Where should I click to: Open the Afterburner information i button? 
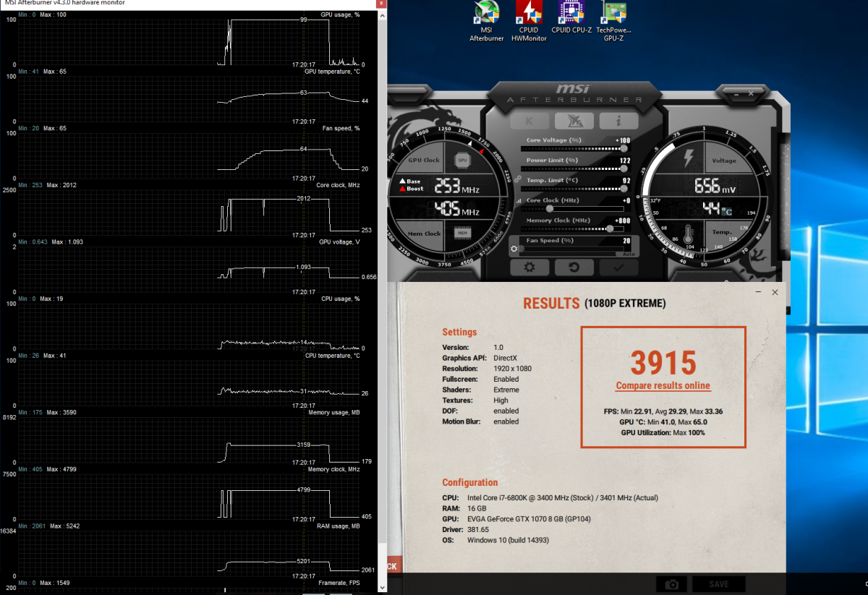618,121
